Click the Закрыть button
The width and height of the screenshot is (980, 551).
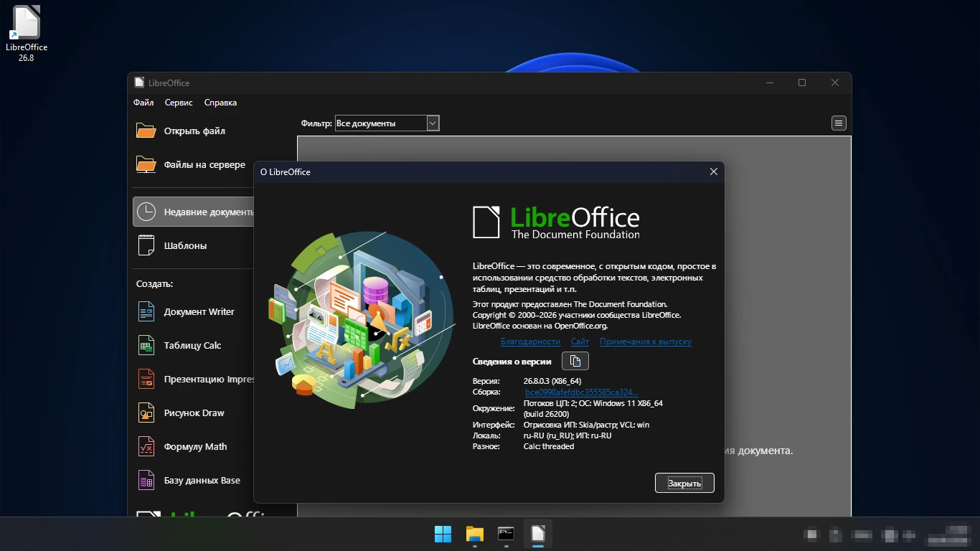(x=684, y=483)
